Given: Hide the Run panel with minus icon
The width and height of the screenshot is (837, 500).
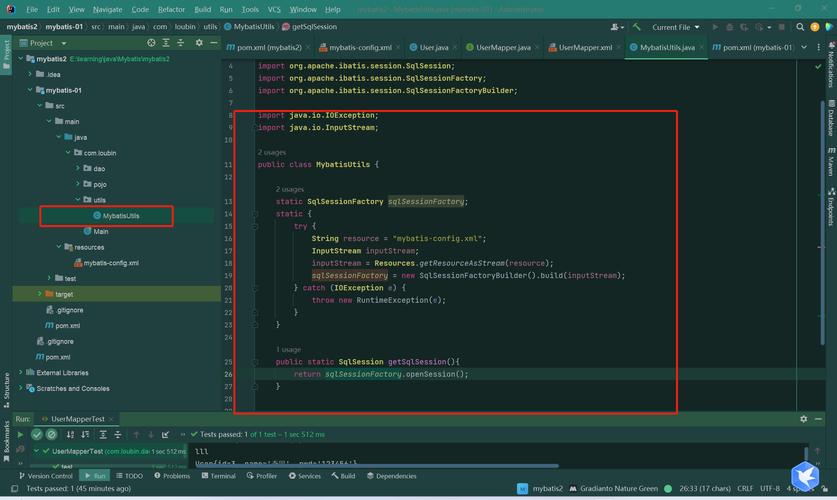Looking at the screenshot, I should coord(818,419).
